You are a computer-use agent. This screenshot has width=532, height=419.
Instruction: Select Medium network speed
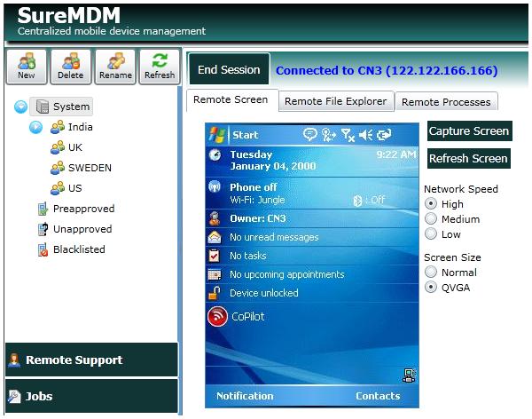click(431, 218)
